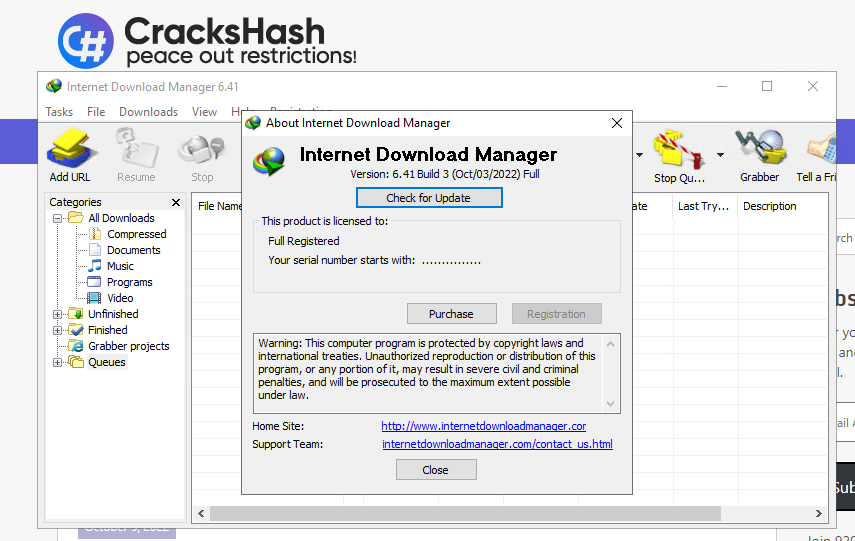Click IDM title bar app icon
This screenshot has width=855, height=541.
pos(54,86)
